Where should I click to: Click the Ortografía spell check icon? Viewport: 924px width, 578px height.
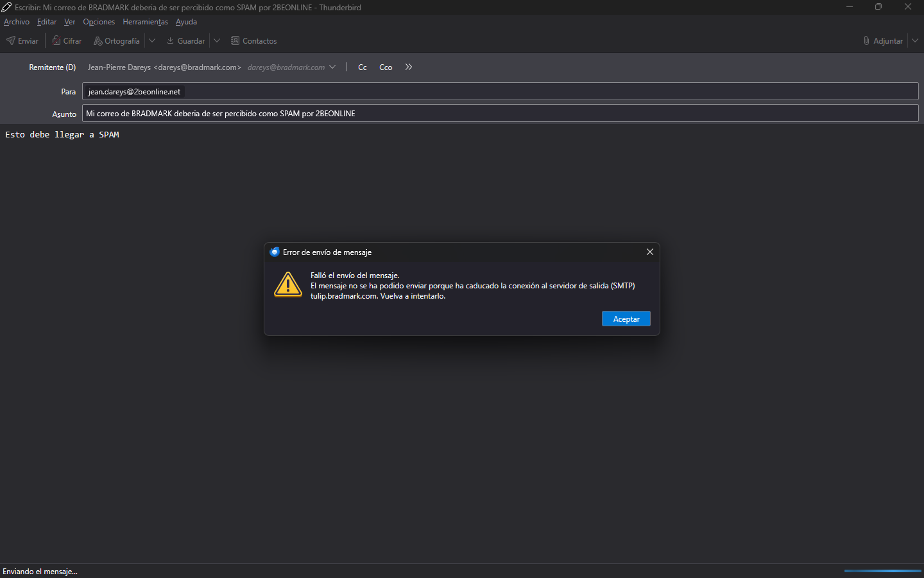point(98,40)
